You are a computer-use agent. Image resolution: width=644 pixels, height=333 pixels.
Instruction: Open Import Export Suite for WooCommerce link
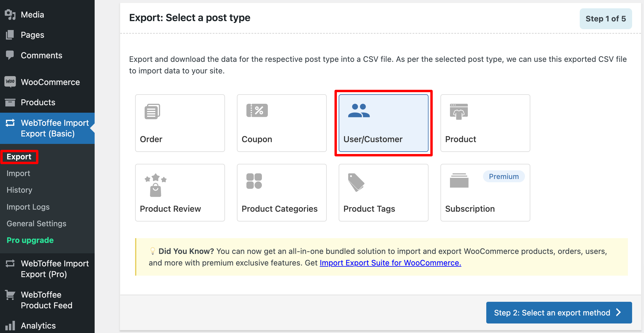(x=390, y=263)
